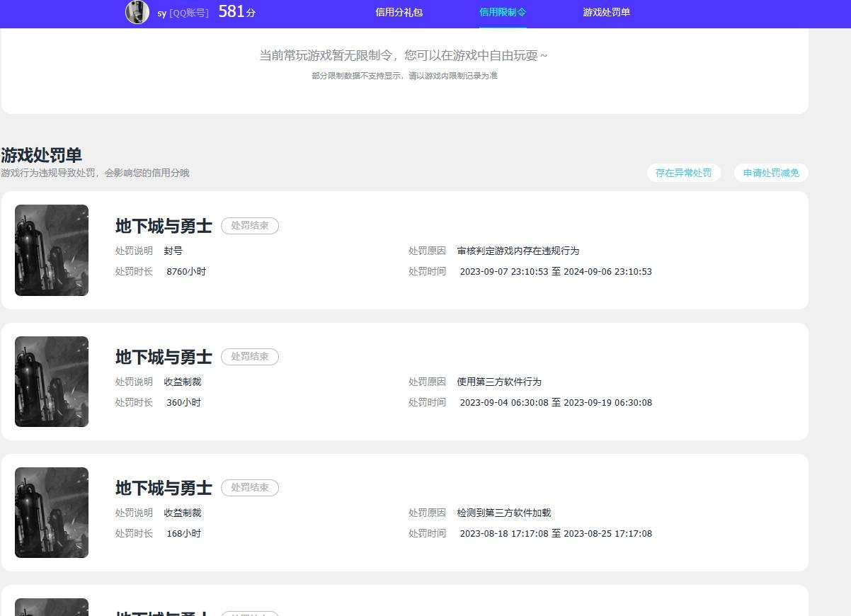Image resolution: width=851 pixels, height=616 pixels.
Task: Click the 申请处罚减免 button
Action: [771, 173]
